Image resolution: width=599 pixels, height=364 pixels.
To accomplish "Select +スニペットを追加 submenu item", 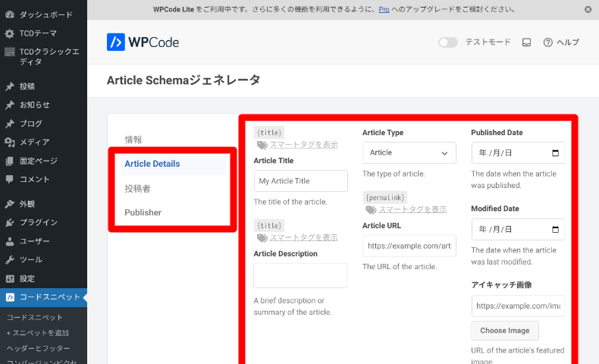I will click(37, 333).
